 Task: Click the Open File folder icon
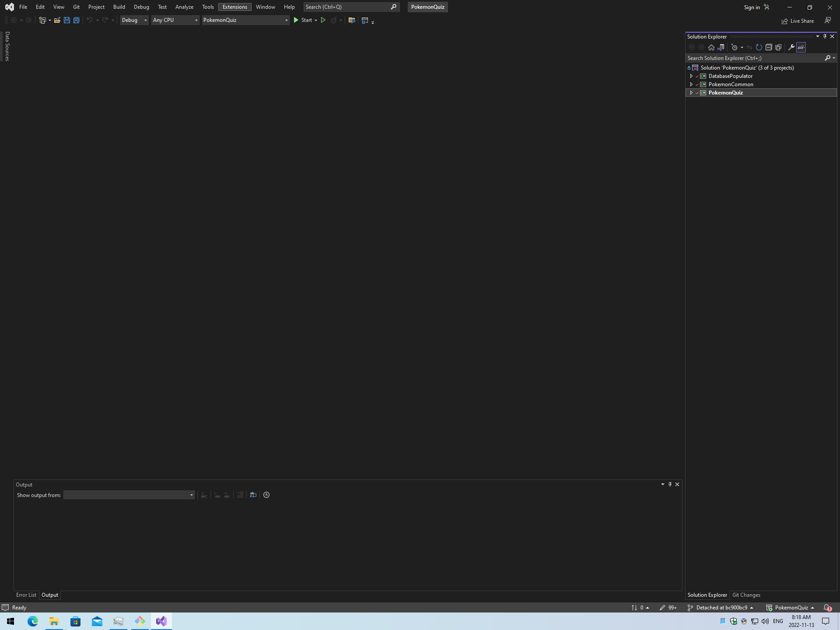pyautogui.click(x=57, y=20)
